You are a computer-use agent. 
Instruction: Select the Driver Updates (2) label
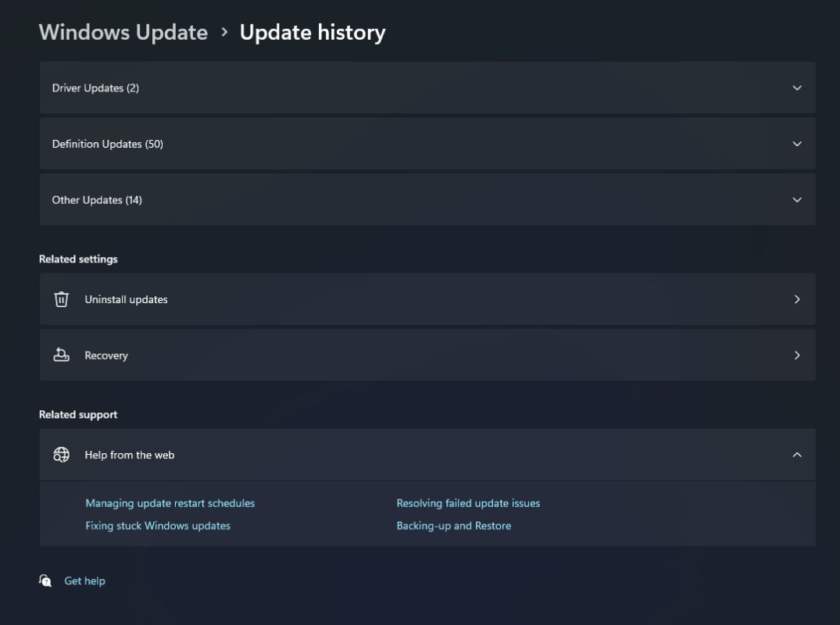95,87
